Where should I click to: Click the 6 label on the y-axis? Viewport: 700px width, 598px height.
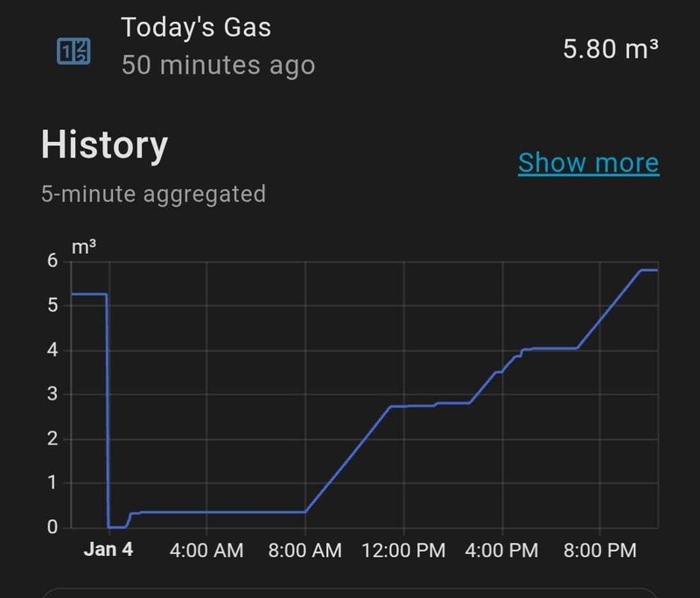pos(52,261)
